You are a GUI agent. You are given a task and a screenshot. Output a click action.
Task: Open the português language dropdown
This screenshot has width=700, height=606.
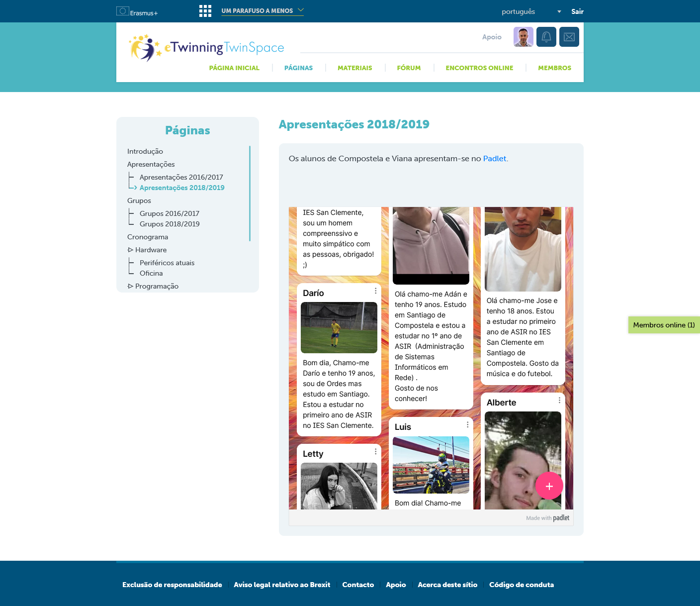(531, 11)
